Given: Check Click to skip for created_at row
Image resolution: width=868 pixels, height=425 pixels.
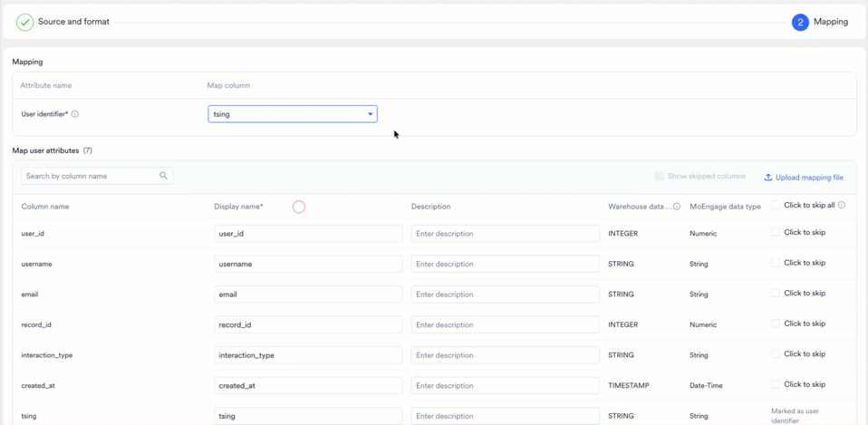Looking at the screenshot, I should tap(776, 384).
